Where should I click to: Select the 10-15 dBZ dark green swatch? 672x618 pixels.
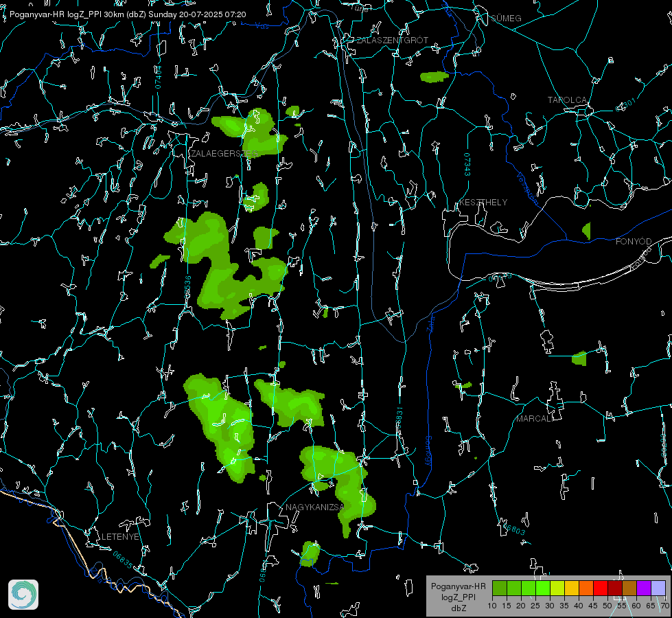click(500, 588)
